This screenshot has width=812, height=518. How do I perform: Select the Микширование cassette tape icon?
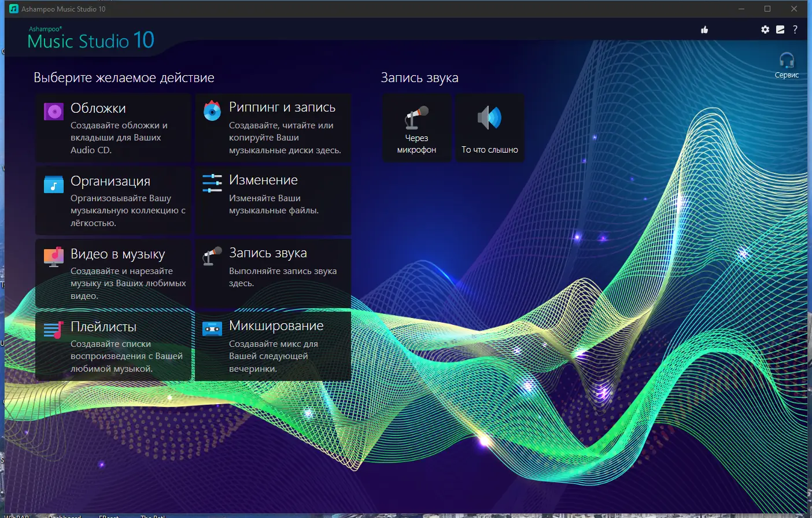click(x=212, y=328)
